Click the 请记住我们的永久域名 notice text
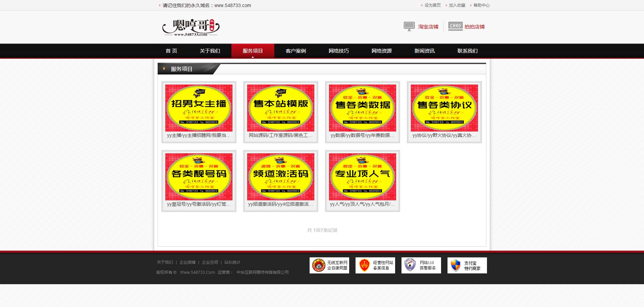 pyautogui.click(x=207, y=5)
